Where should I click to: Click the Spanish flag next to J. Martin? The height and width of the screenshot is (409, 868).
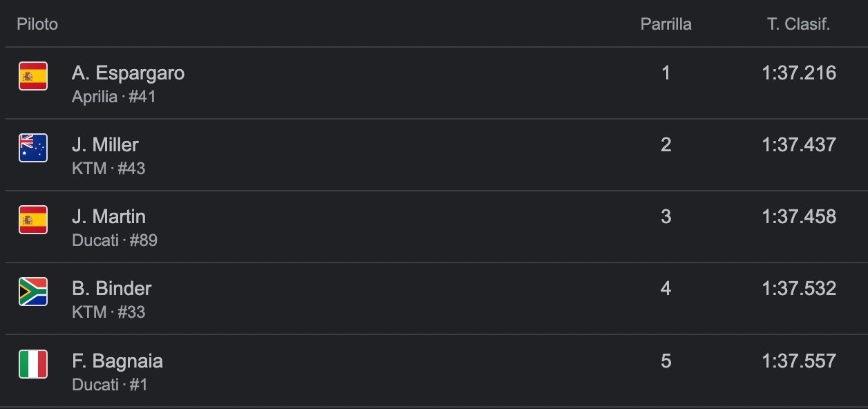[x=33, y=220]
